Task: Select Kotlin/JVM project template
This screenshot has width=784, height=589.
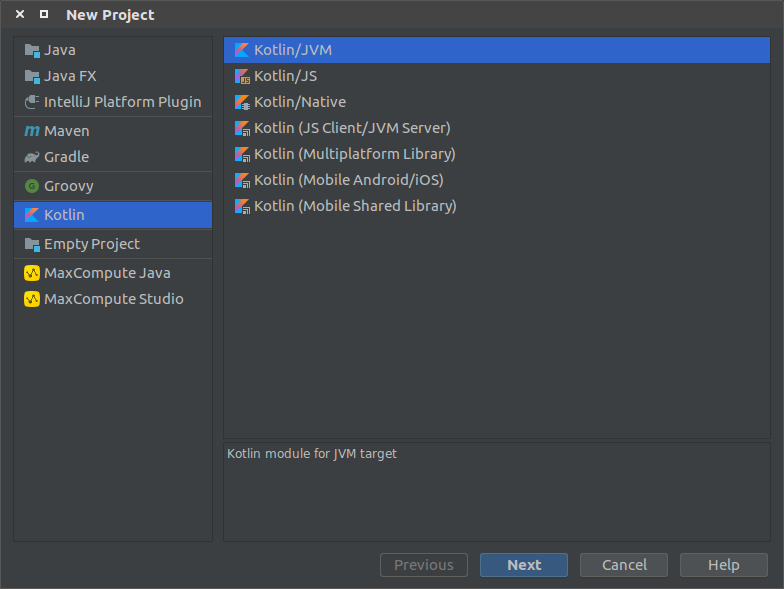Action: [x=292, y=50]
